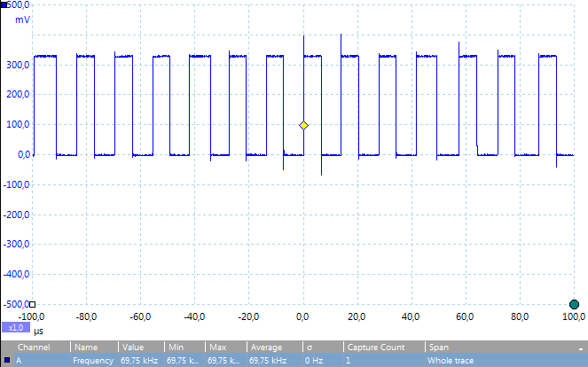Click the -300,0 voltage axis label

16,244
